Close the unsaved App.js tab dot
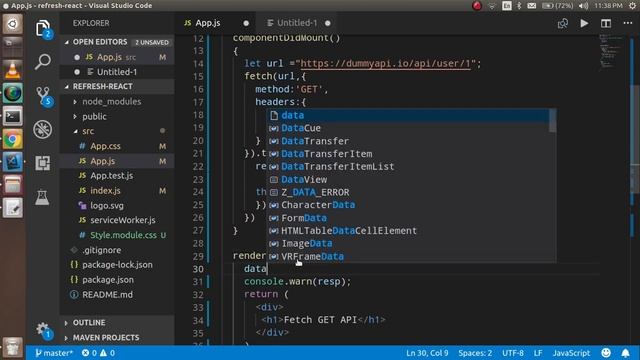 [x=246, y=23]
